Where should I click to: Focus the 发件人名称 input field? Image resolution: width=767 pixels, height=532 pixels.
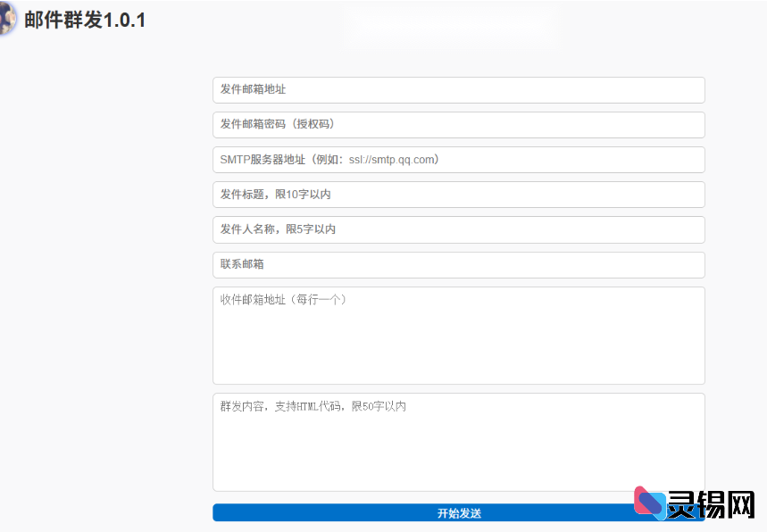tap(458, 229)
